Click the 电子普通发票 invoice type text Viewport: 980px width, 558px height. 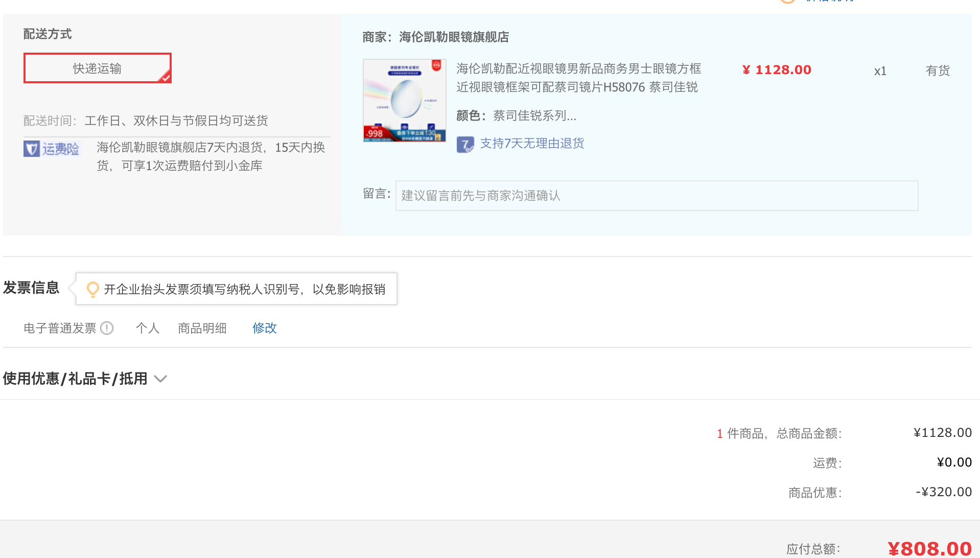60,328
